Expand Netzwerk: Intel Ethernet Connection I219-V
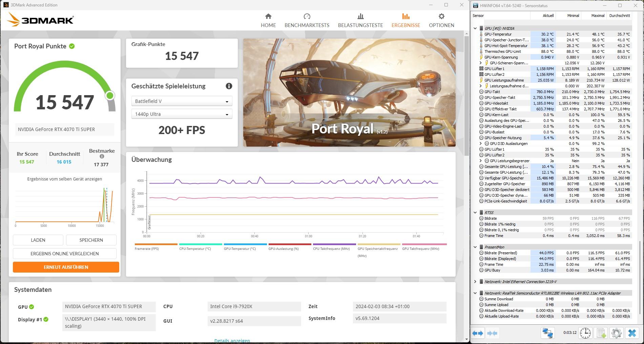 (x=475, y=282)
